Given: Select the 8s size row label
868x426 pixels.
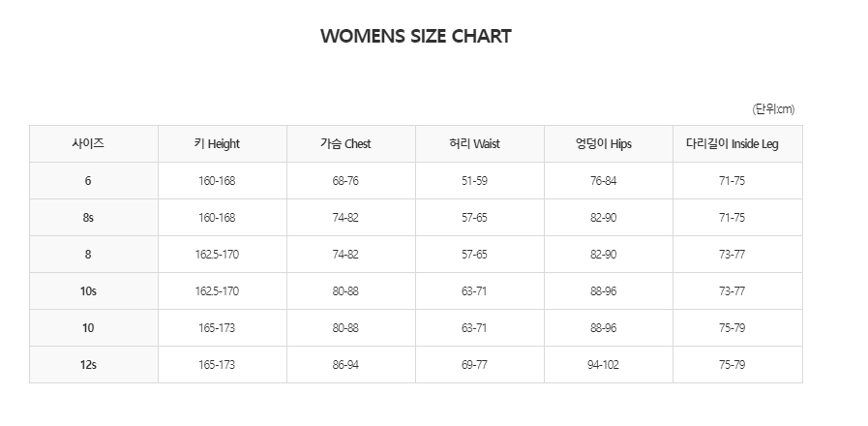Looking at the screenshot, I should (88, 218).
